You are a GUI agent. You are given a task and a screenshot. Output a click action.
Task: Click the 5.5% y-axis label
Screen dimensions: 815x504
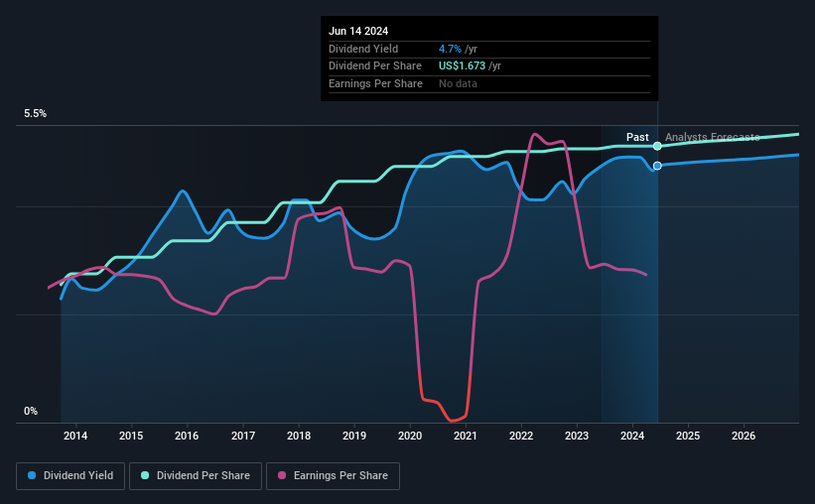click(36, 114)
